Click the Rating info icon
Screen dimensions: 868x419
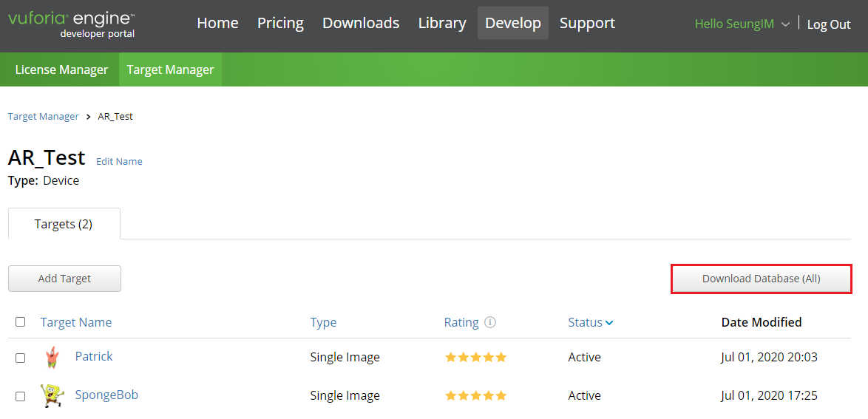click(x=490, y=322)
